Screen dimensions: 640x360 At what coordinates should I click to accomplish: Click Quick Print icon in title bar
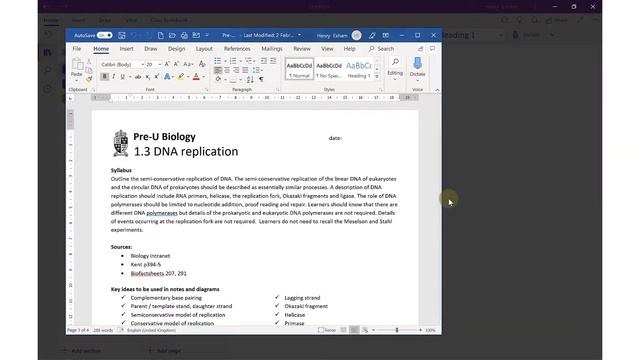point(184,36)
